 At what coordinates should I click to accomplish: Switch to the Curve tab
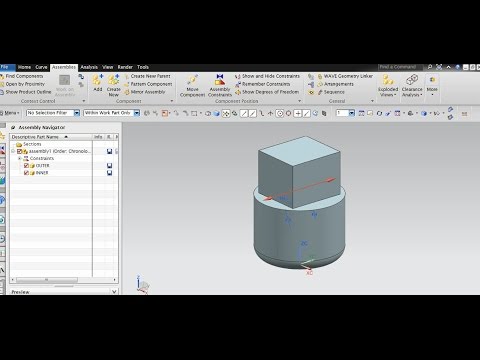[x=41, y=67]
